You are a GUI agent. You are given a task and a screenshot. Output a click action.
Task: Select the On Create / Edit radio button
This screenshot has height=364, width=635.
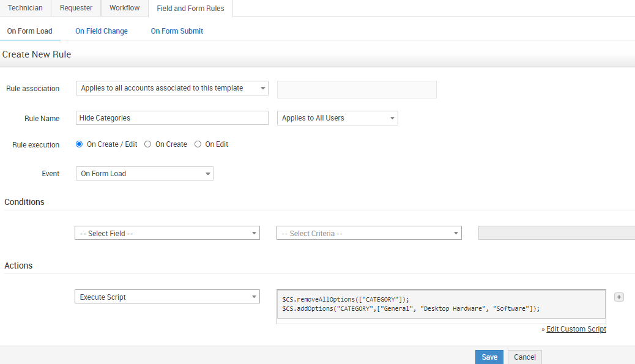79,144
